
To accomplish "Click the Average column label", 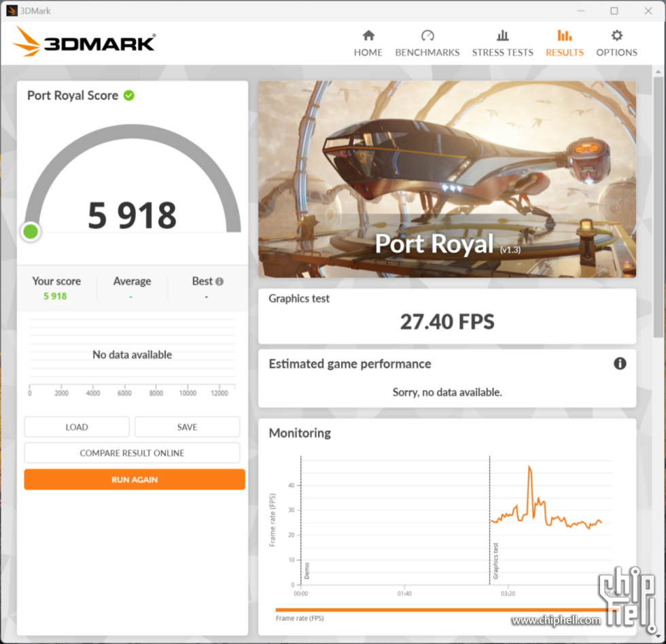I will [x=132, y=281].
